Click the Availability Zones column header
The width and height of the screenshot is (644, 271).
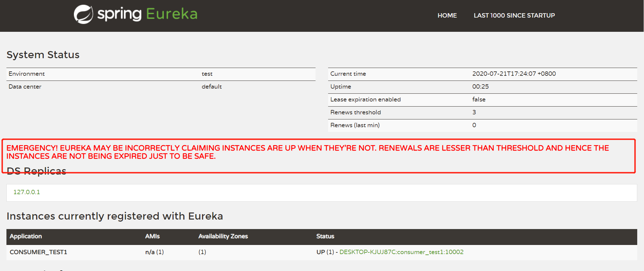[223, 236]
